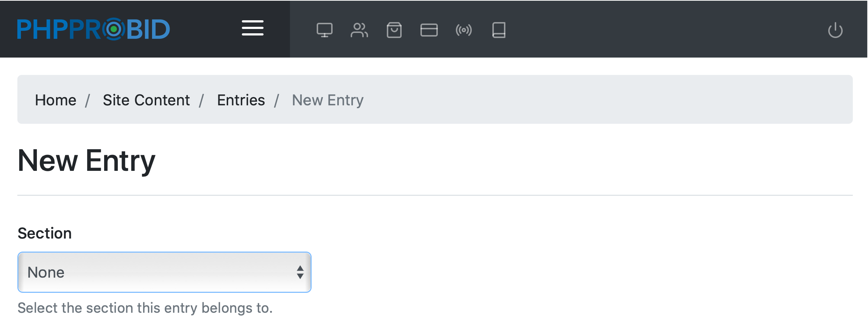Click the broadcast signal icon
Image resolution: width=868 pixels, height=316 pixels.
(x=463, y=30)
